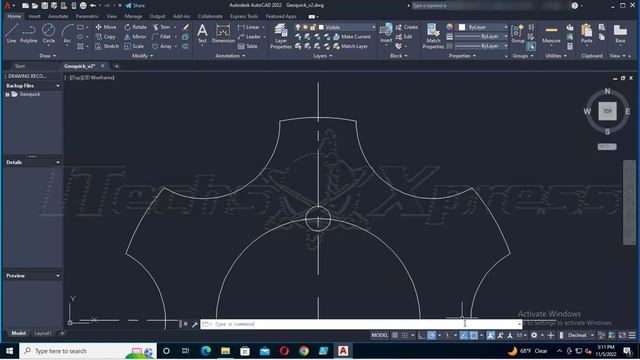Click Match Properties tool
Image resolution: width=640 pixels, height=360 pixels.
click(433, 36)
